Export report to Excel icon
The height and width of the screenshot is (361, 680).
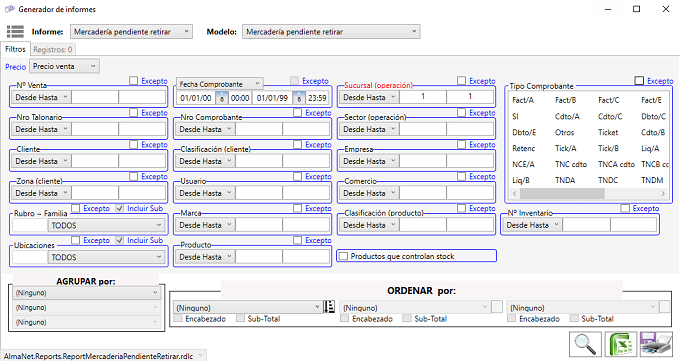(621, 344)
